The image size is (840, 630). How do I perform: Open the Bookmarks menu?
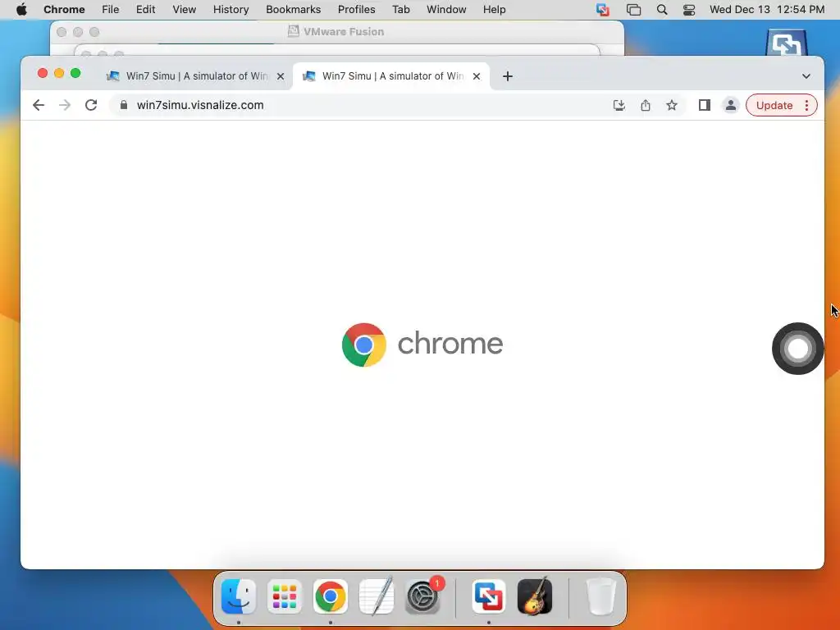pos(294,10)
